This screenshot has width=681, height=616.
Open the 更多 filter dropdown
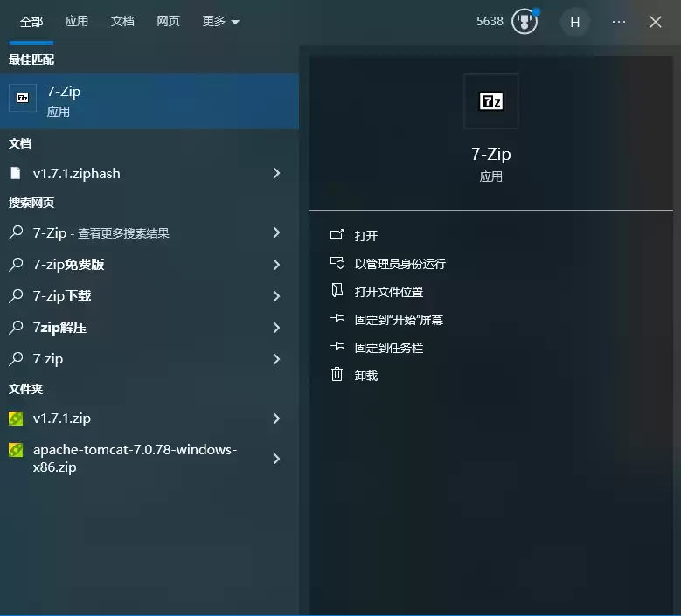[x=220, y=21]
